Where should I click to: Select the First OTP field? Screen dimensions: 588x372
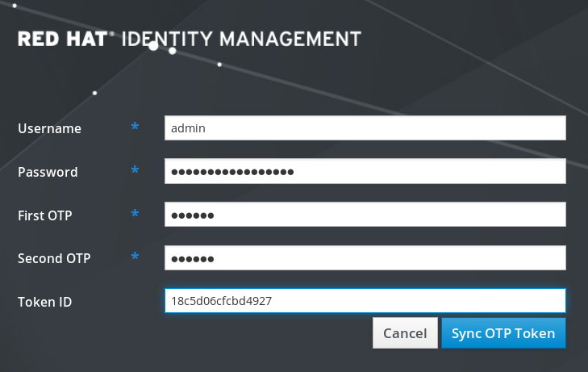[x=365, y=215]
